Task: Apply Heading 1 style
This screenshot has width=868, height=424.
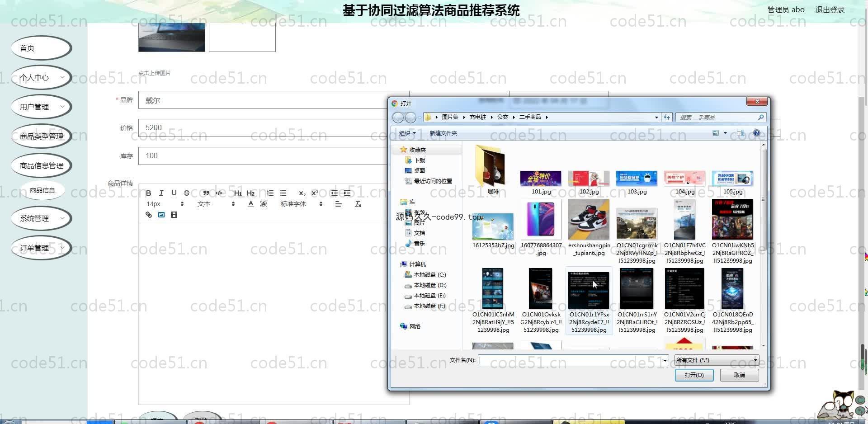Action: pyautogui.click(x=238, y=193)
